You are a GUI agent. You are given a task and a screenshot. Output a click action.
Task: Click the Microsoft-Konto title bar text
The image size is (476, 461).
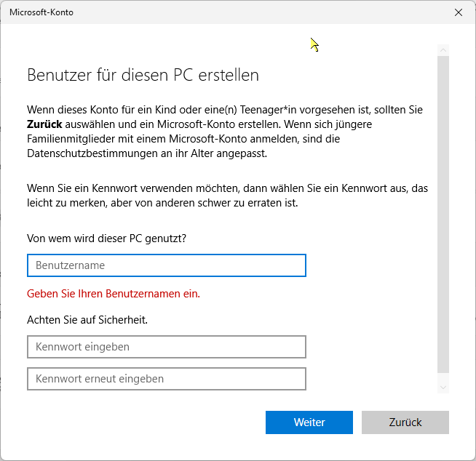pyautogui.click(x=41, y=12)
